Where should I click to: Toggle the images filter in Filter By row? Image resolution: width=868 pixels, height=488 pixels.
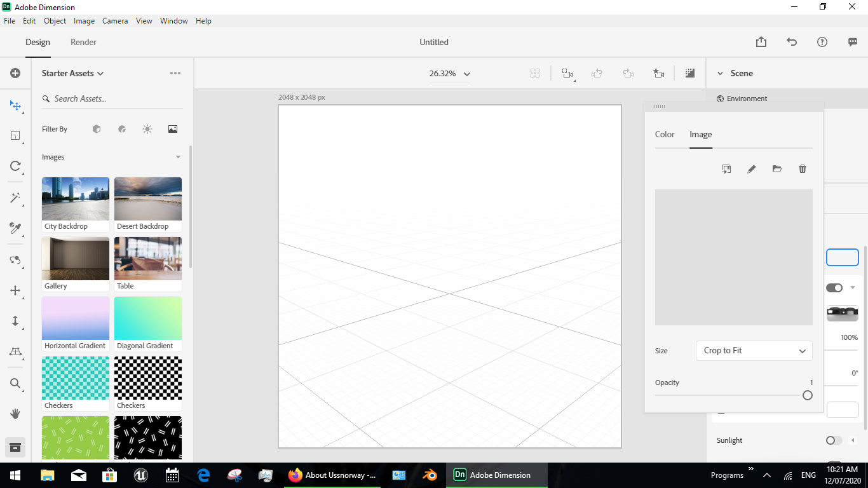(x=172, y=129)
